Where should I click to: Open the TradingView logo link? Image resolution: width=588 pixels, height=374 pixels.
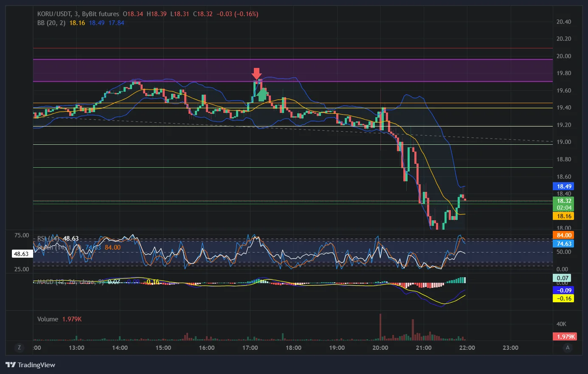click(31, 365)
